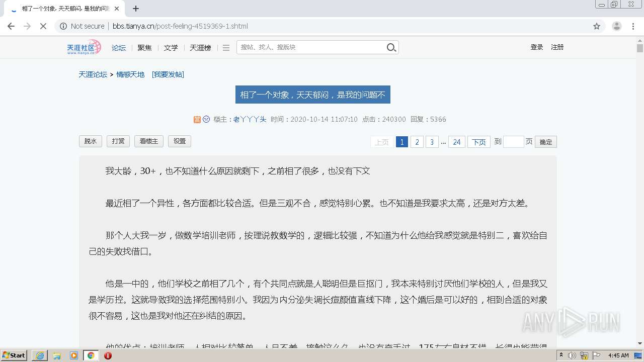Open author 老丫丫丫头 profile link
The width and height of the screenshot is (644, 362).
(250, 119)
